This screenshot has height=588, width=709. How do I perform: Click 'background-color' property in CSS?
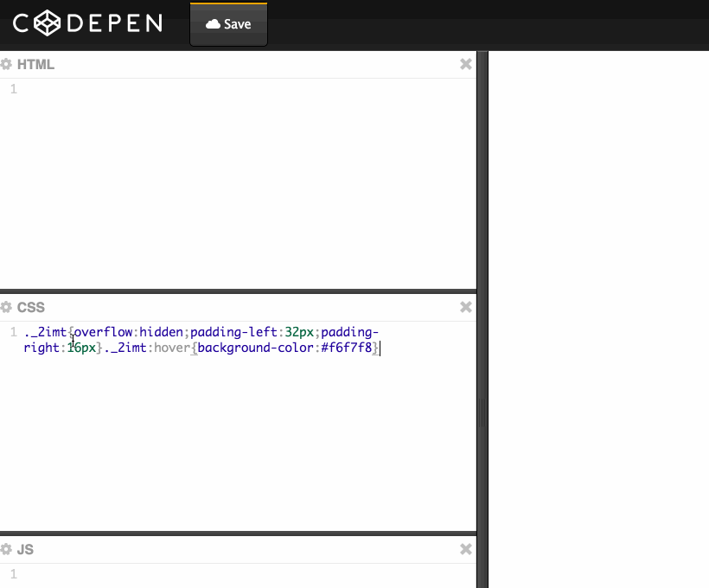point(255,348)
